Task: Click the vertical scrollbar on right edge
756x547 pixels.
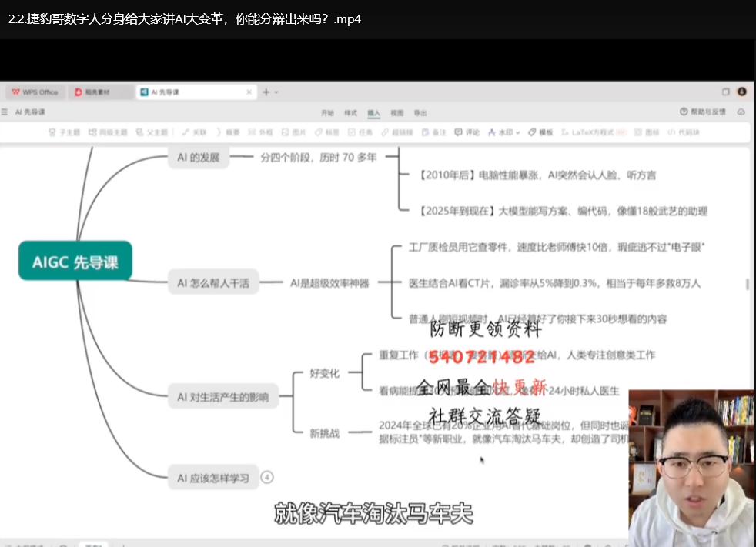Action: 748,284
